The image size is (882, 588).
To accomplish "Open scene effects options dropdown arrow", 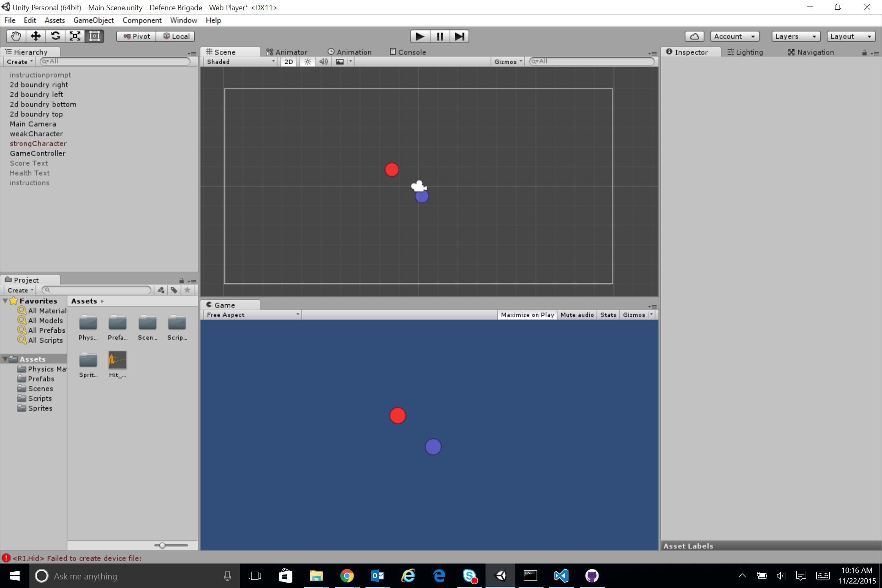I will coord(350,62).
